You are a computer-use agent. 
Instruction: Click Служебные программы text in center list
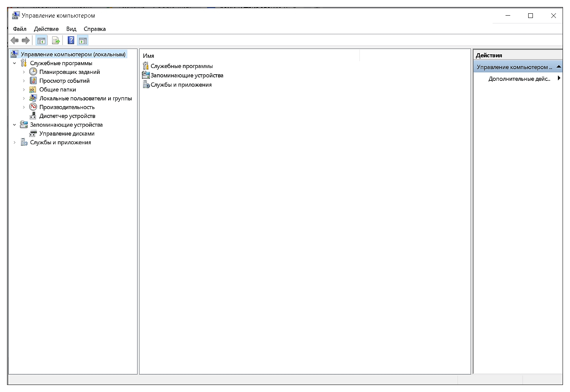click(x=182, y=66)
